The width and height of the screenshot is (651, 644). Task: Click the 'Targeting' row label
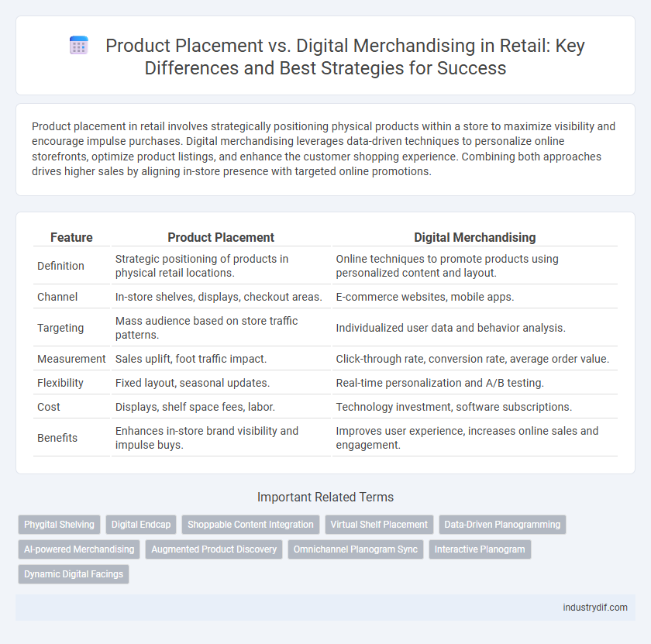[60, 328]
